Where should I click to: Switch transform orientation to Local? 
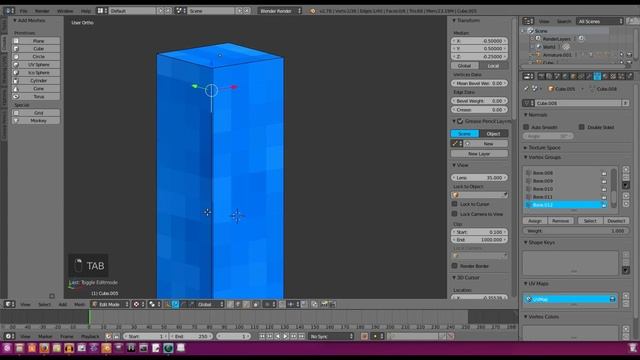pos(493,66)
